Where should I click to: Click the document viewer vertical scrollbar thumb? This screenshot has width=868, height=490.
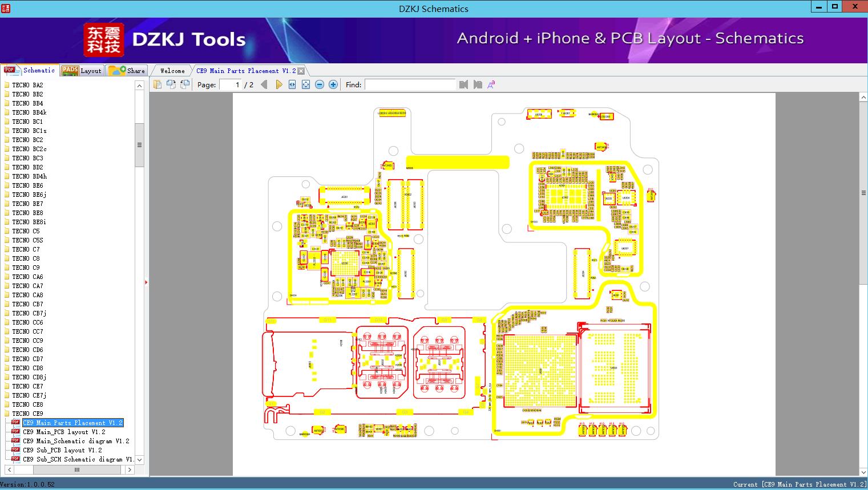coord(863,193)
